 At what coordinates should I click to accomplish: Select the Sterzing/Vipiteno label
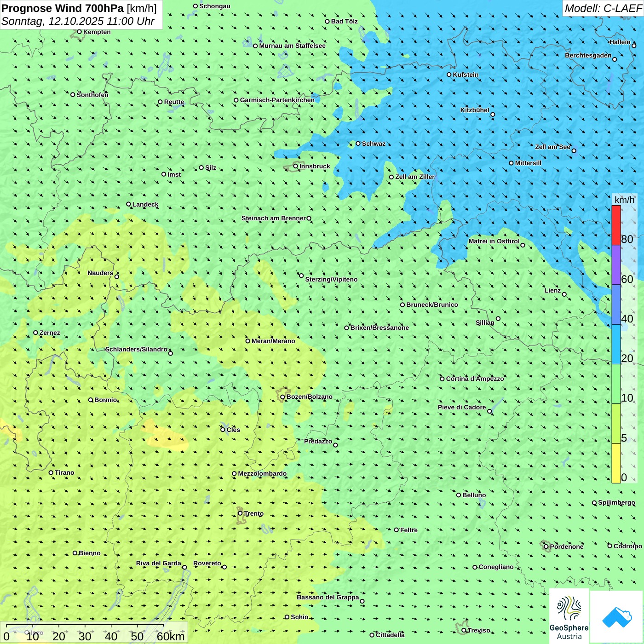click(331, 279)
